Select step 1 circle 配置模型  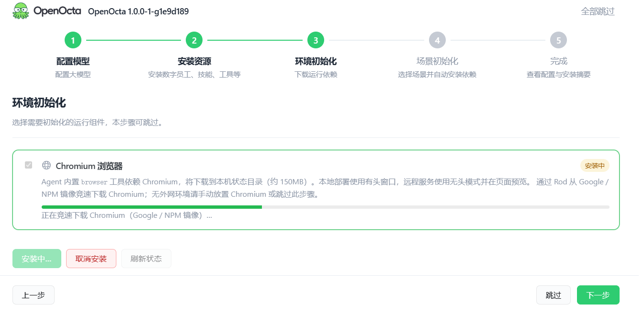pos(73,41)
